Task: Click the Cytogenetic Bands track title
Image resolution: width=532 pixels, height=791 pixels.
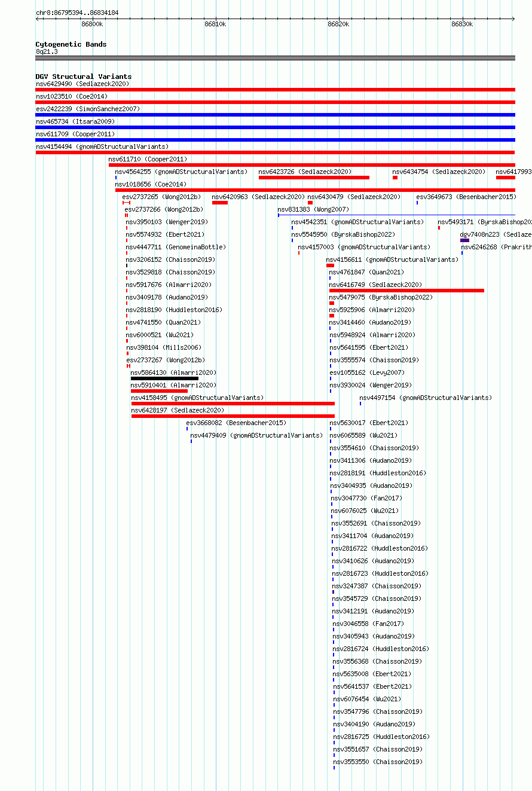Action: pos(71,44)
